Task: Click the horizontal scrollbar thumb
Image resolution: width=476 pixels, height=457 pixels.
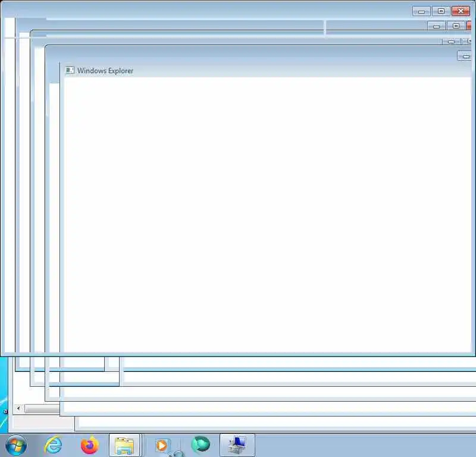Action: (x=42, y=408)
